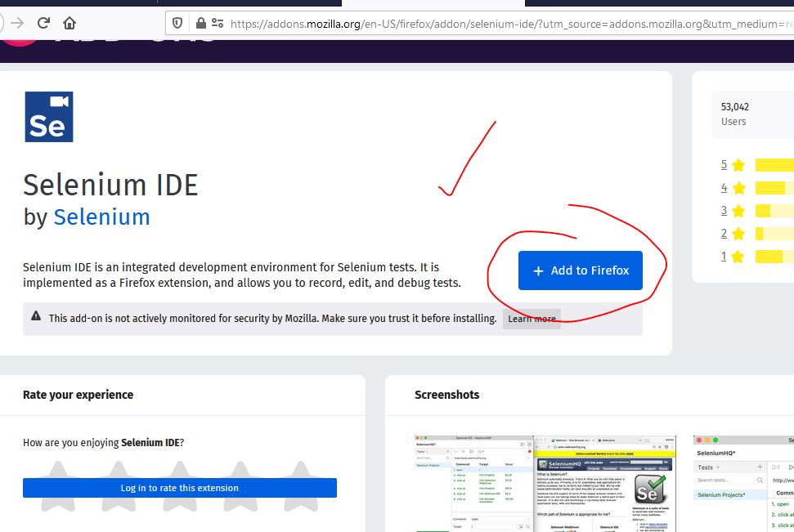Screen dimensions: 794x532
Task: Go to the browser home page icon
Action: tap(70, 23)
